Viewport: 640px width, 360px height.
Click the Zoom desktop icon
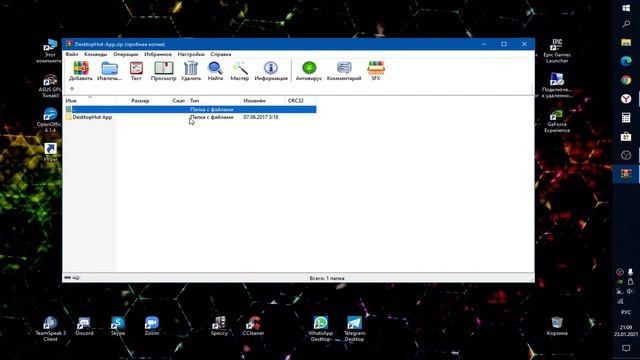(x=151, y=327)
